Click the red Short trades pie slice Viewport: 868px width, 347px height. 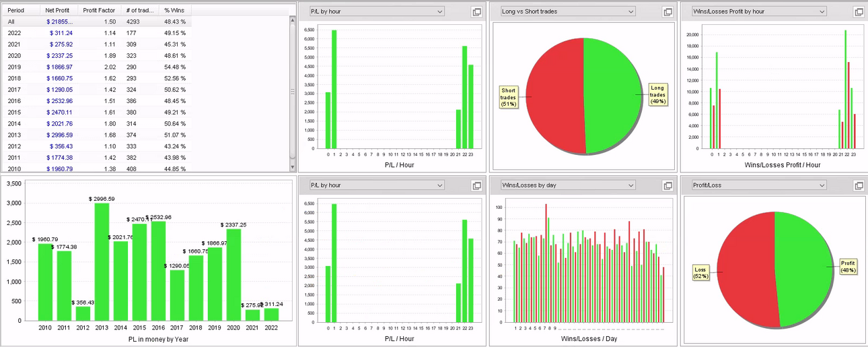(555, 94)
